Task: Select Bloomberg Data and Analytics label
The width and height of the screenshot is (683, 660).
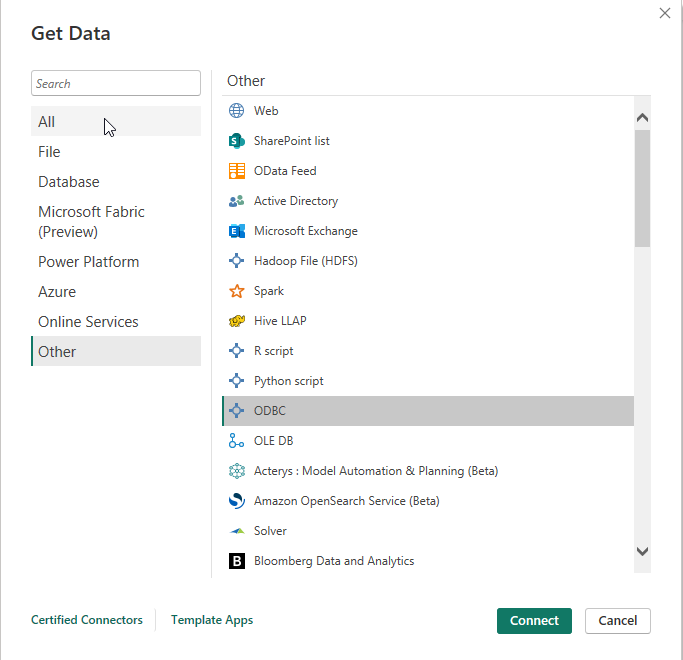Action: click(x=334, y=561)
